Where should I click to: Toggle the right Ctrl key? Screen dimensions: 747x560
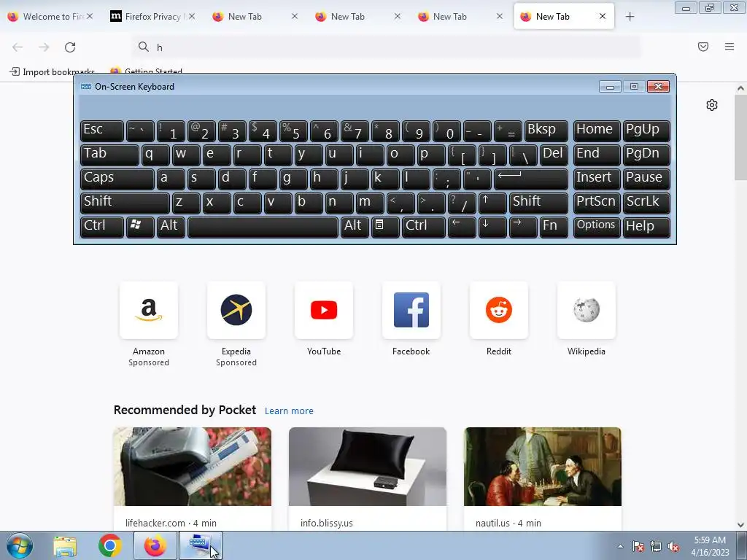pyautogui.click(x=424, y=227)
